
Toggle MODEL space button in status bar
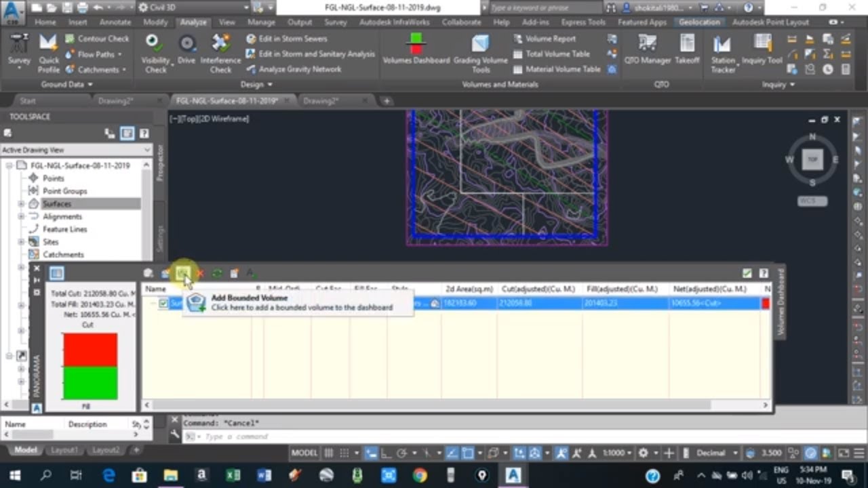coord(304,453)
